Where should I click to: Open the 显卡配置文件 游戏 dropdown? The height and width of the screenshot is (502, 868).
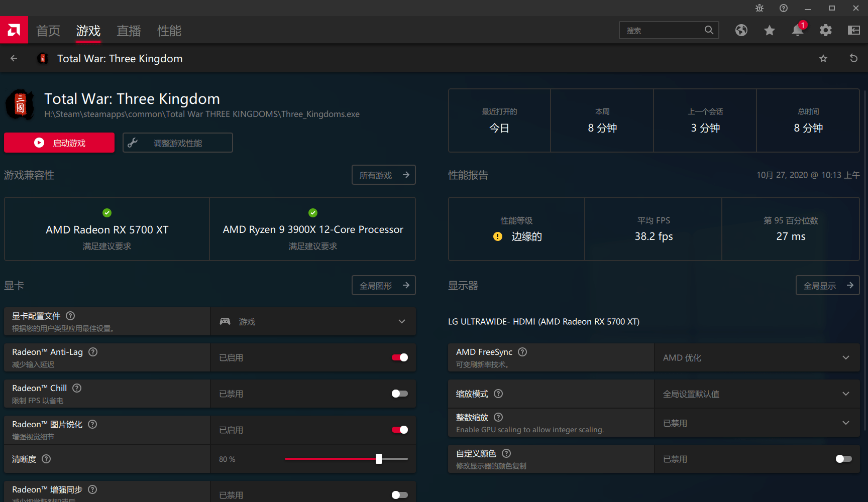313,321
